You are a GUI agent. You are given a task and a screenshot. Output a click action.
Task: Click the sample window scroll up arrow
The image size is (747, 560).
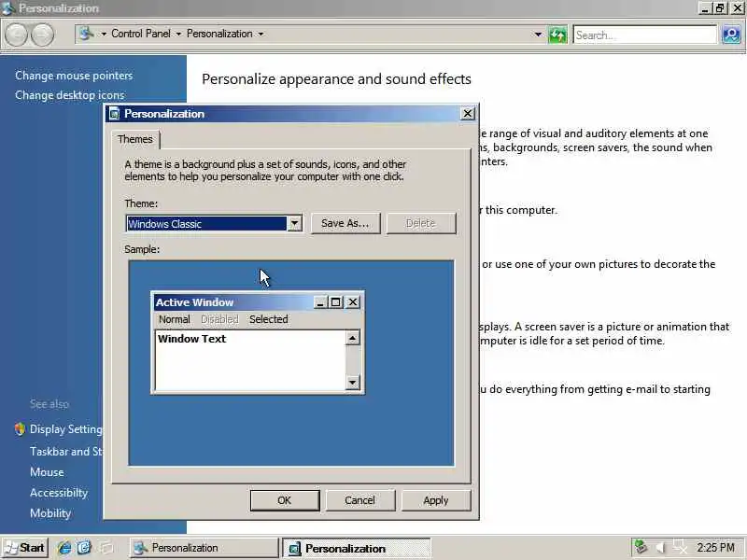tap(352, 338)
